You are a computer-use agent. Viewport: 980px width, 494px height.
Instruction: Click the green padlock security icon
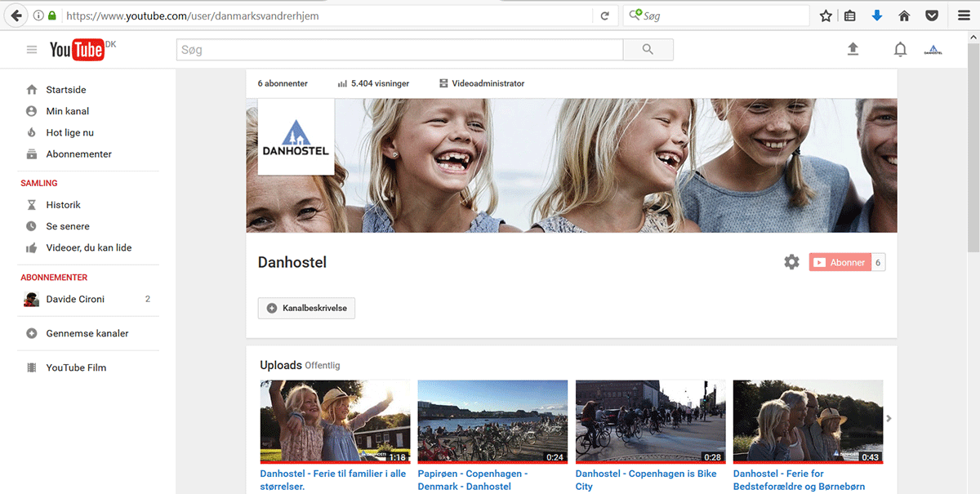52,16
